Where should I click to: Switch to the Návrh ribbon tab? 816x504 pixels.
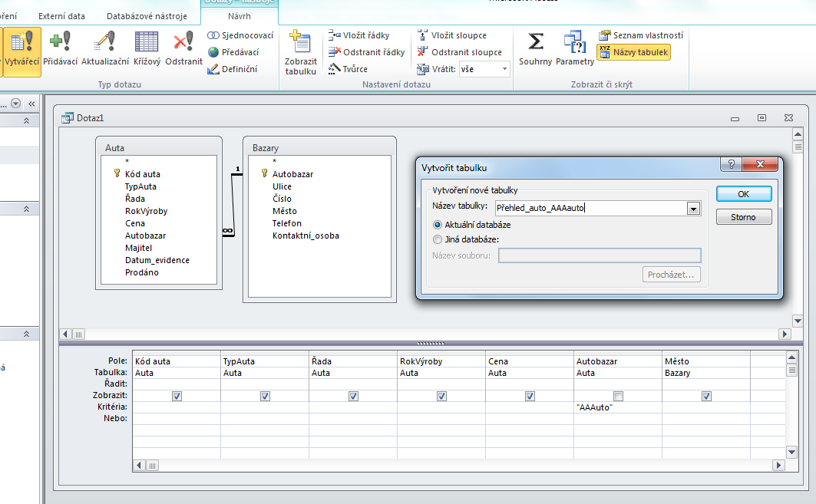click(240, 16)
